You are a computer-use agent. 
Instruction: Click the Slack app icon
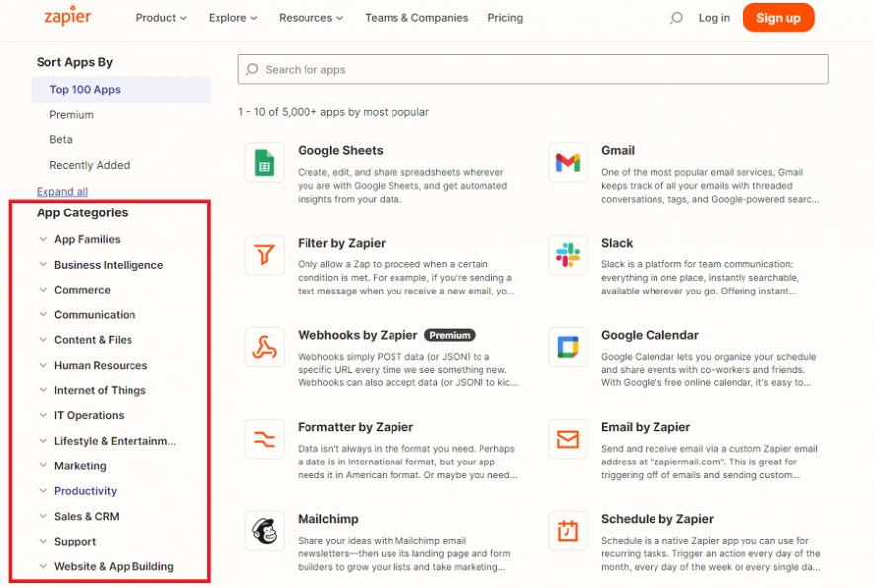click(x=568, y=255)
